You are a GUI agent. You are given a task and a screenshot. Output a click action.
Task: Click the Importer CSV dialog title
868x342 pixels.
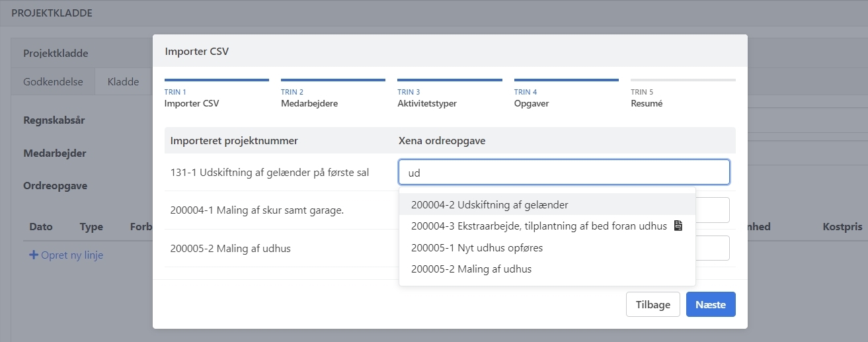[x=197, y=51]
